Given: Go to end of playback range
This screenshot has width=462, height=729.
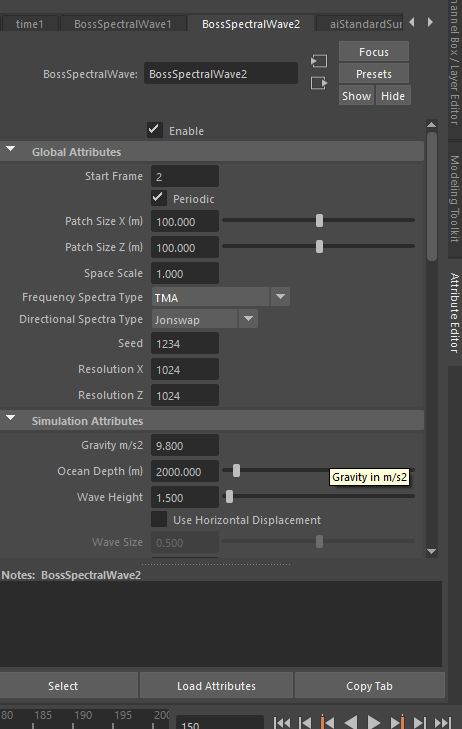Looking at the screenshot, I should click(x=442, y=722).
